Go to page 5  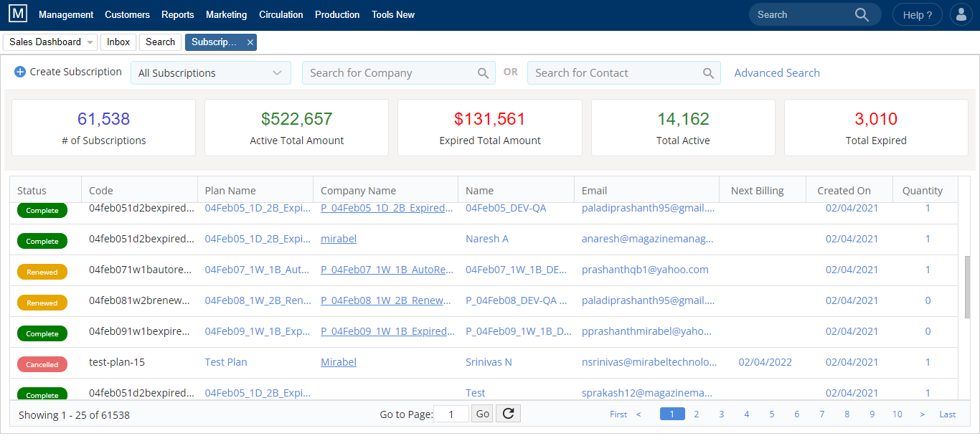[772, 414]
